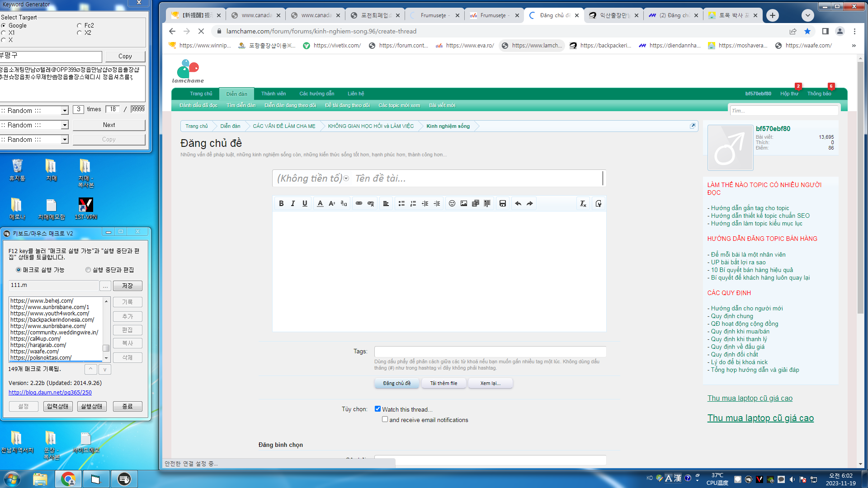Viewport: 868px width, 488px height.
Task: Select the Fc2 target radio button
Action: [x=80, y=26]
